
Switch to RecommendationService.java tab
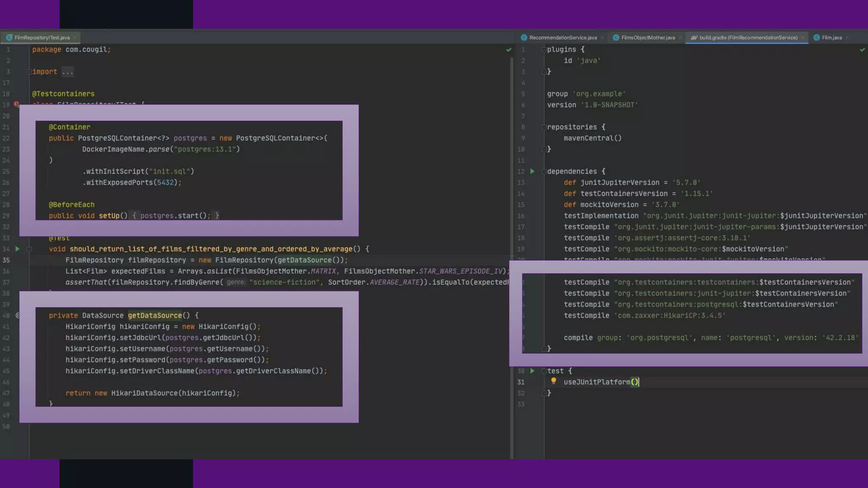[x=562, y=38]
